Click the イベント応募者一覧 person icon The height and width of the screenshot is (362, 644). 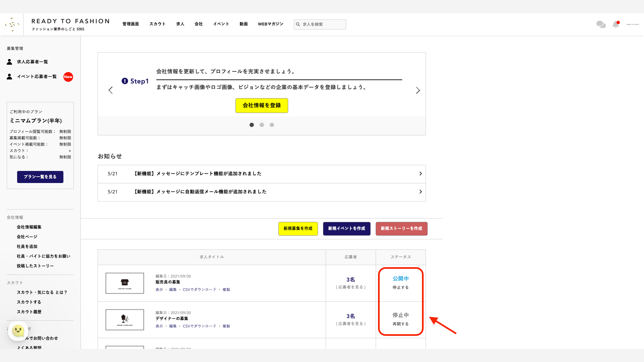[x=9, y=77]
